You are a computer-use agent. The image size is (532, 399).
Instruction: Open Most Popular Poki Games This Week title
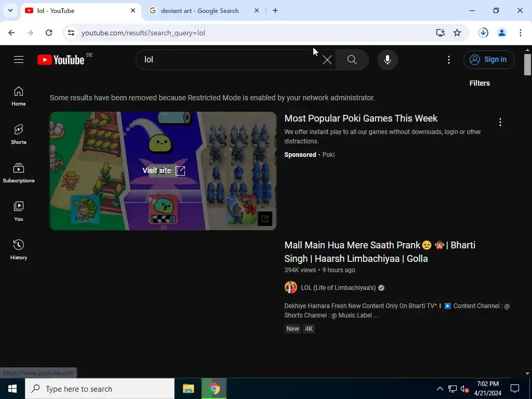tap(361, 118)
